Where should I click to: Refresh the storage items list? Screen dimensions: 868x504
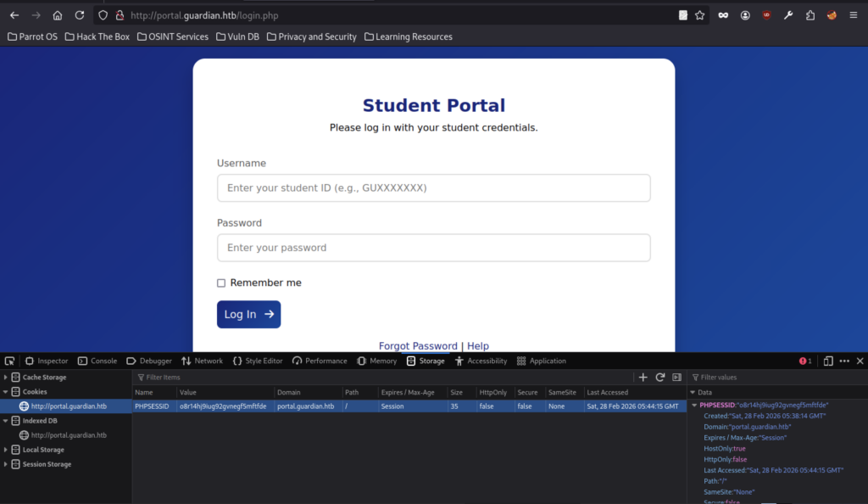click(x=659, y=377)
